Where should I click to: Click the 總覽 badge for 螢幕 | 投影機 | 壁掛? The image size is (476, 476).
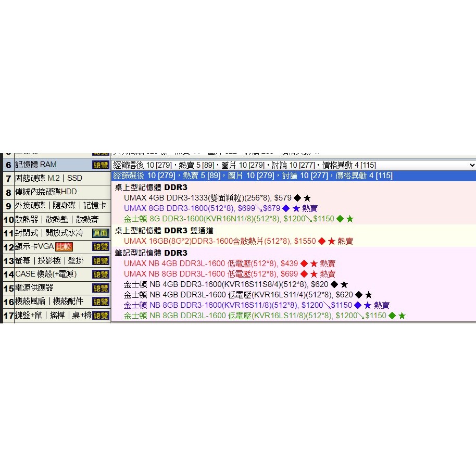pos(101,260)
